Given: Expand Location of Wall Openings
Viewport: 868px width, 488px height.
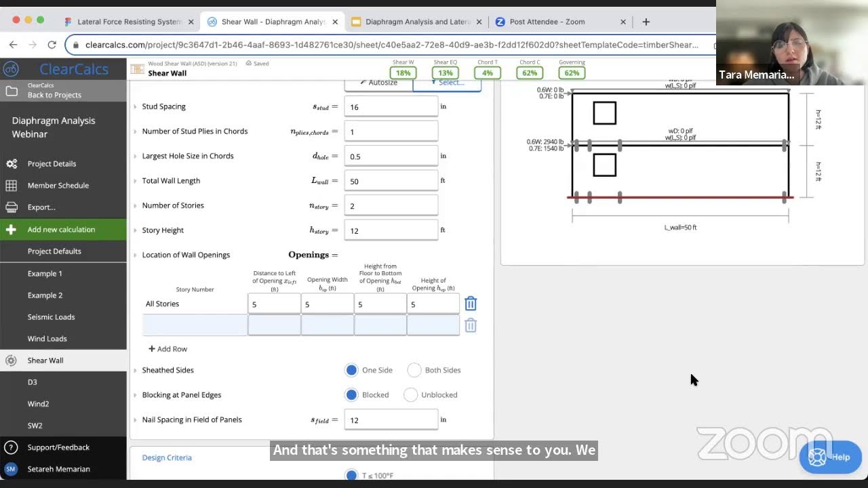Looking at the screenshot, I should click(135, 255).
